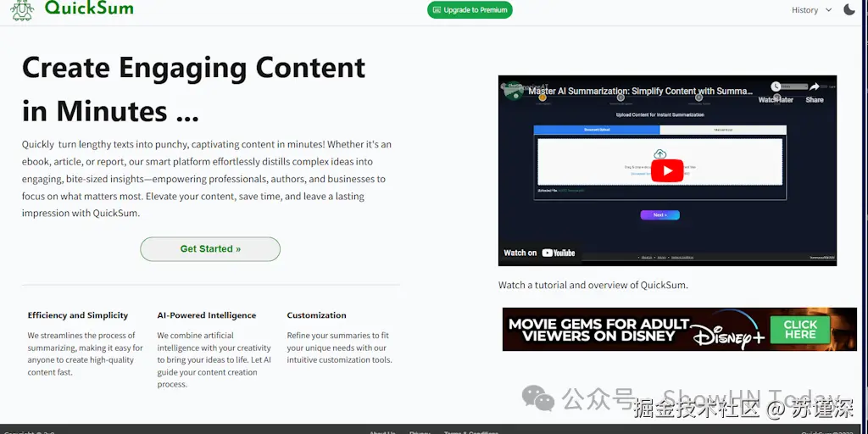Click 'Watch a tutorial and overview of QuickSum.'

[x=593, y=286]
